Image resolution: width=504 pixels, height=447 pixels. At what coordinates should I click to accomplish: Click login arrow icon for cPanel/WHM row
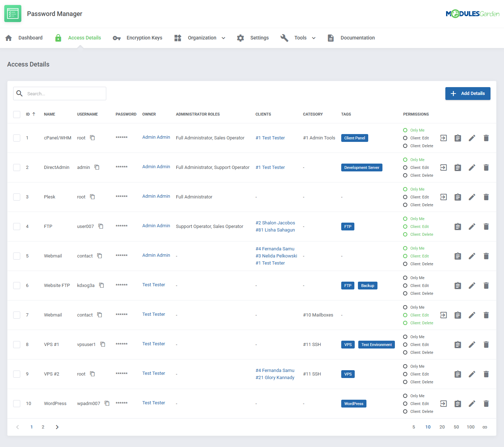click(x=443, y=138)
